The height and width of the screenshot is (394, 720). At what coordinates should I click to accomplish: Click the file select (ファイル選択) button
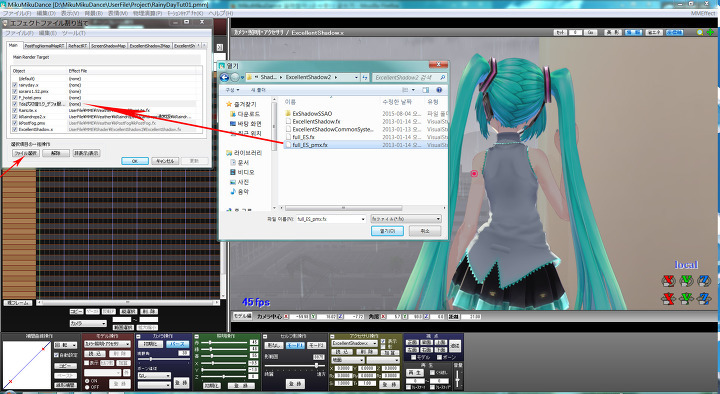[x=26, y=153]
